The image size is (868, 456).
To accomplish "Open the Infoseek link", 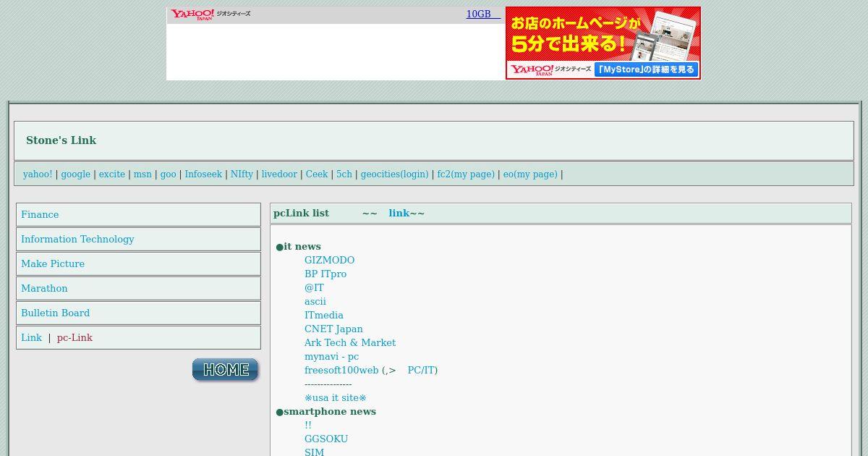I will pos(203,174).
